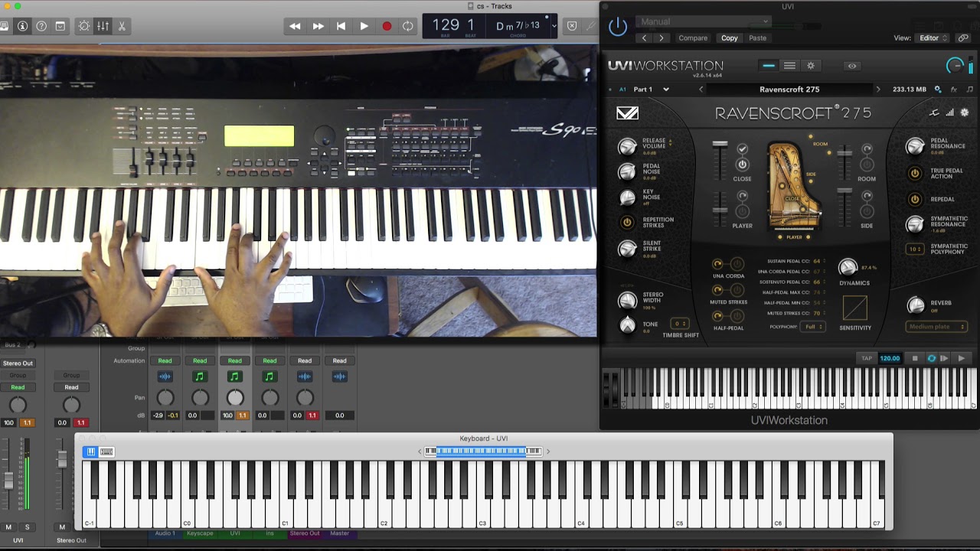Toggle the UVI plugin power button
Viewport: 980px width, 551px height.
click(x=618, y=28)
